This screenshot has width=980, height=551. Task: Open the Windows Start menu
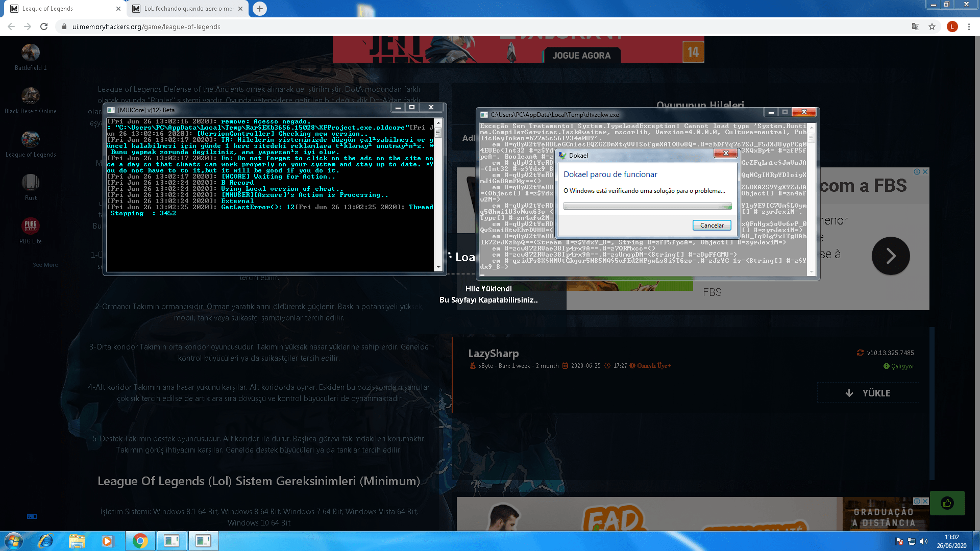pos(14,541)
